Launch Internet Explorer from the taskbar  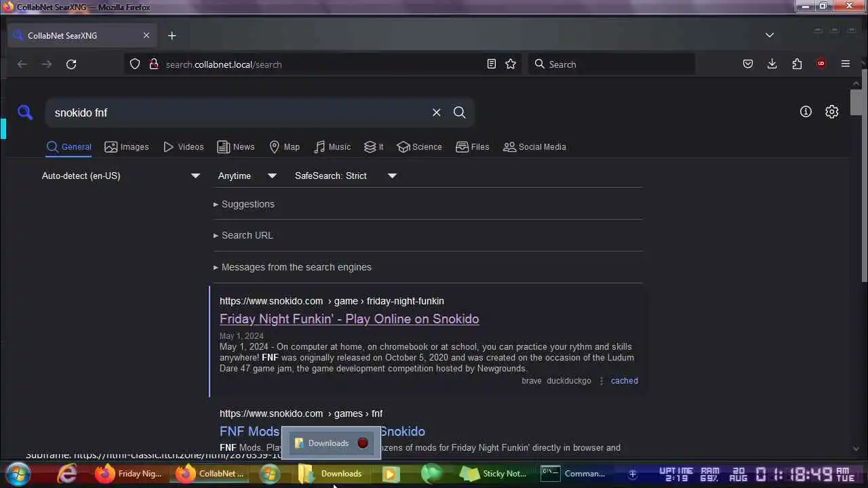pyautogui.click(x=67, y=474)
